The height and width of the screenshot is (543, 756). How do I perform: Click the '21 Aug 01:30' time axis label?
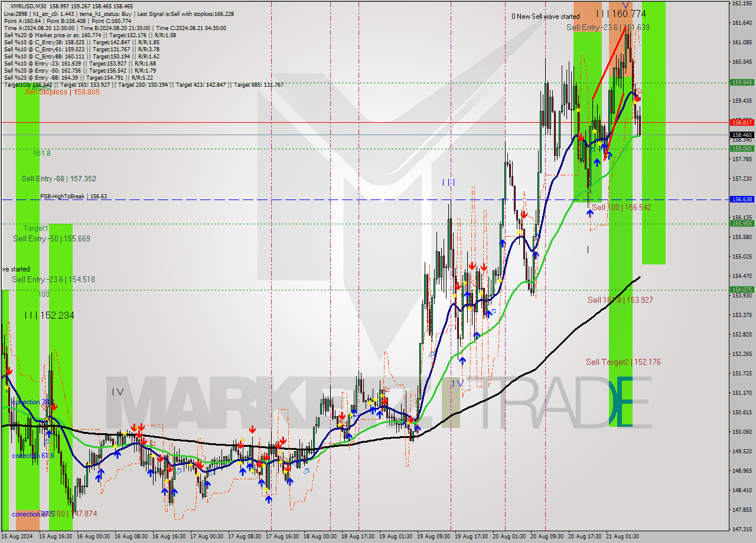coord(623,537)
